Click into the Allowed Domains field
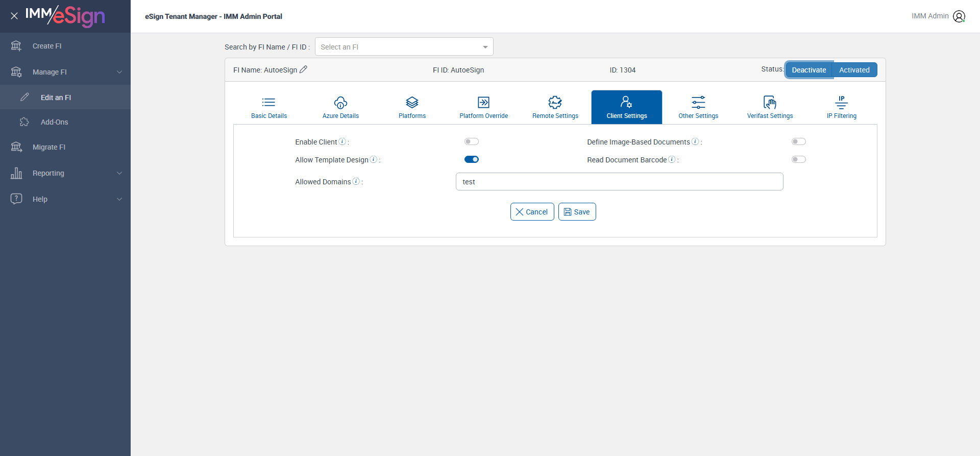The width and height of the screenshot is (980, 456). click(x=619, y=182)
